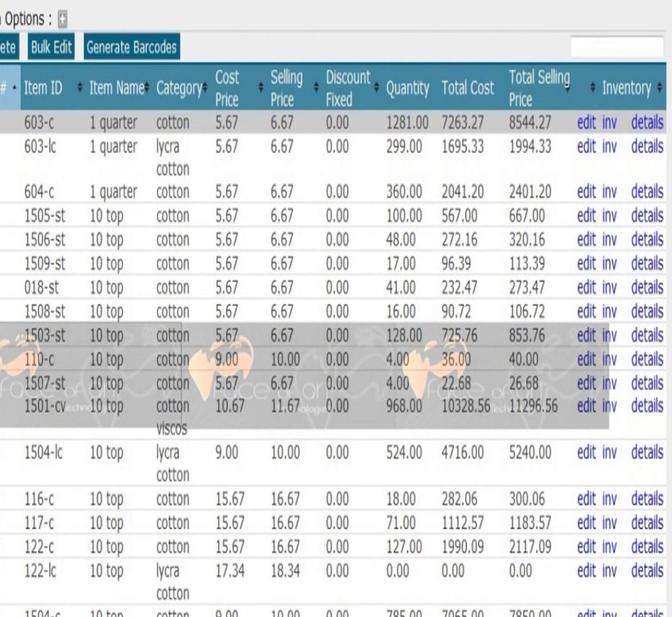Sort by Selling Price column arrows
The image size is (672, 617).
316,87
